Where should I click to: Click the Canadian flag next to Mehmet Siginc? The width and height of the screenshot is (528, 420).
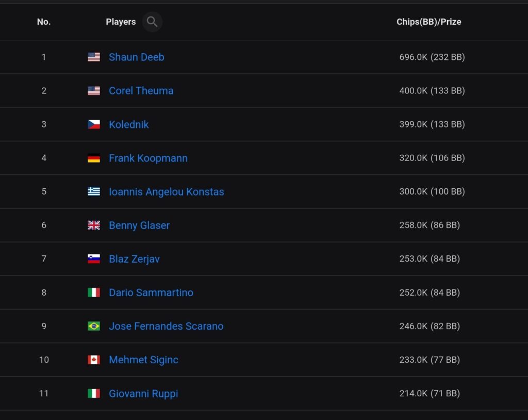pos(94,360)
